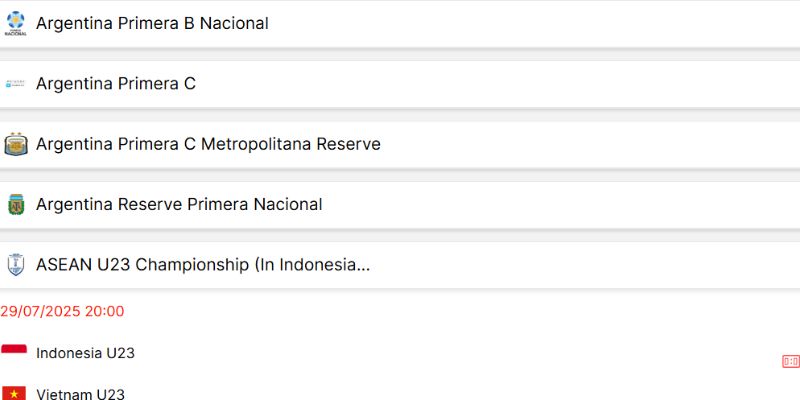Expand Argentina Primera C Metropolitana Reserve
The width and height of the screenshot is (800, 400).
coord(208,144)
